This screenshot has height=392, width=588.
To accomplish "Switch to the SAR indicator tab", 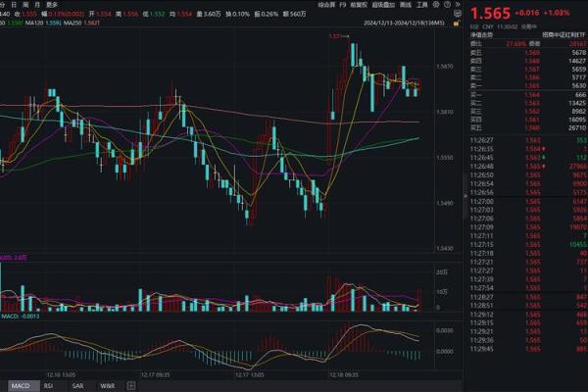I will 77,385.
